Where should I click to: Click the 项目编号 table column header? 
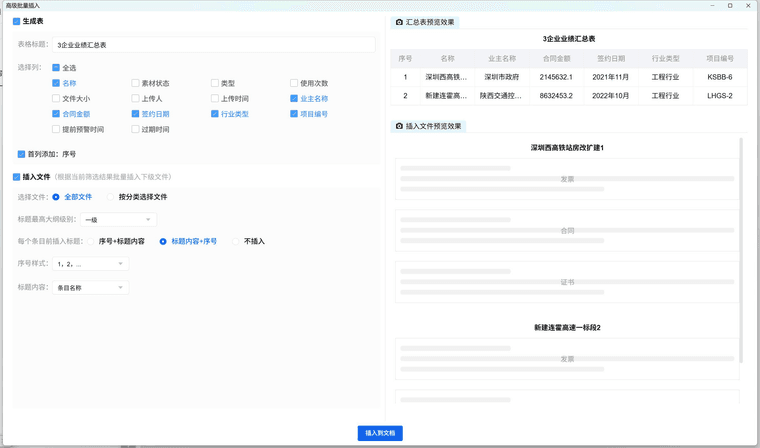(x=720, y=59)
